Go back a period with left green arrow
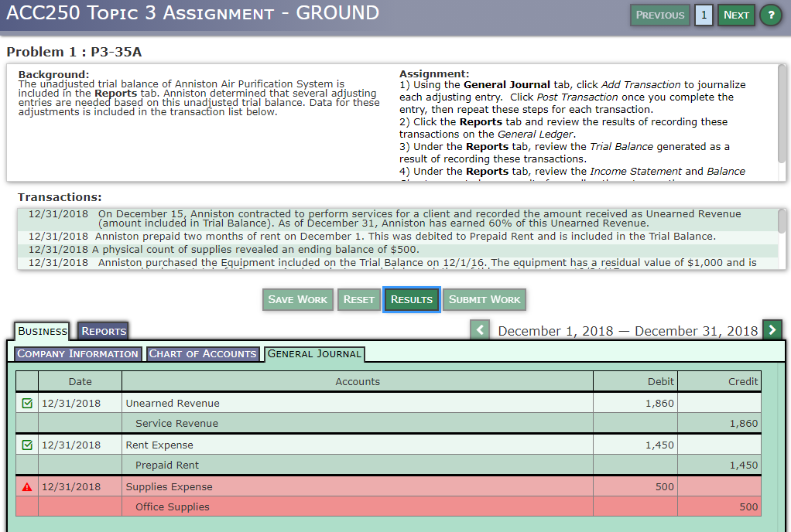The image size is (791, 532). coord(478,329)
